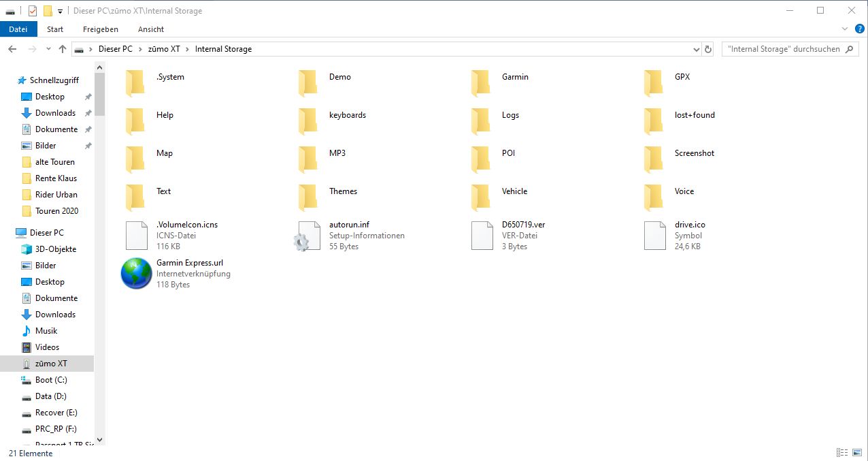Click the Internal Storage search field

click(x=790, y=49)
